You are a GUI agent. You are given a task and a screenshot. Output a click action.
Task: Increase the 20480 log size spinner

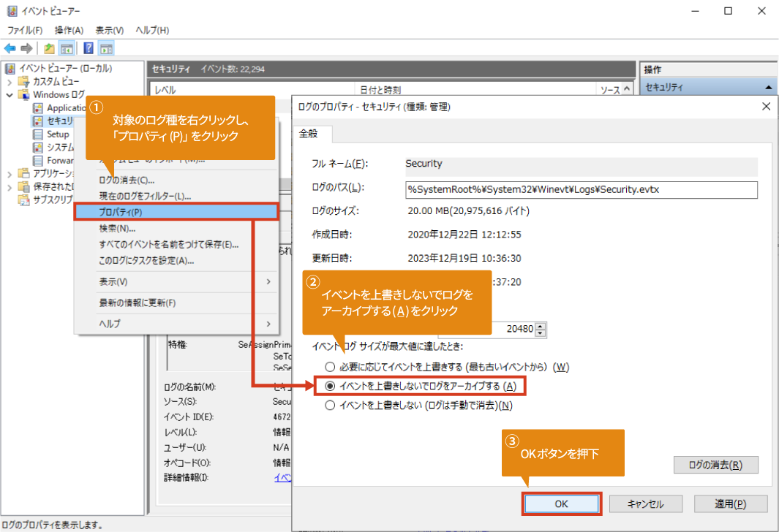point(538,326)
